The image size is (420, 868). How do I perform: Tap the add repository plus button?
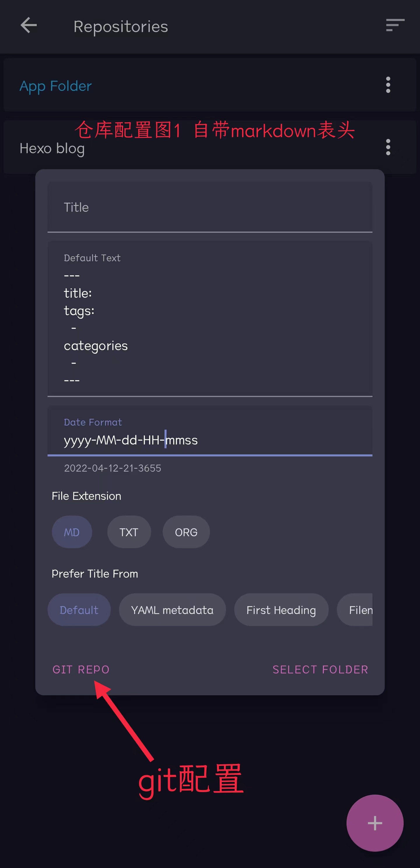coord(374,823)
